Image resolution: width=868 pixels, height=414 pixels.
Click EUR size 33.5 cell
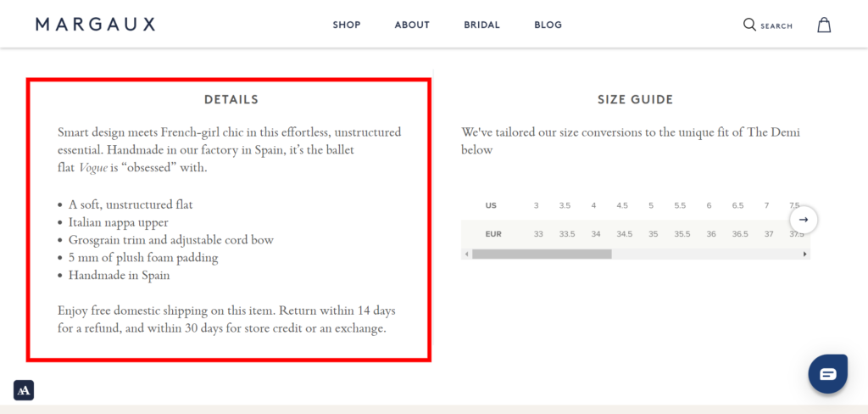tap(567, 234)
